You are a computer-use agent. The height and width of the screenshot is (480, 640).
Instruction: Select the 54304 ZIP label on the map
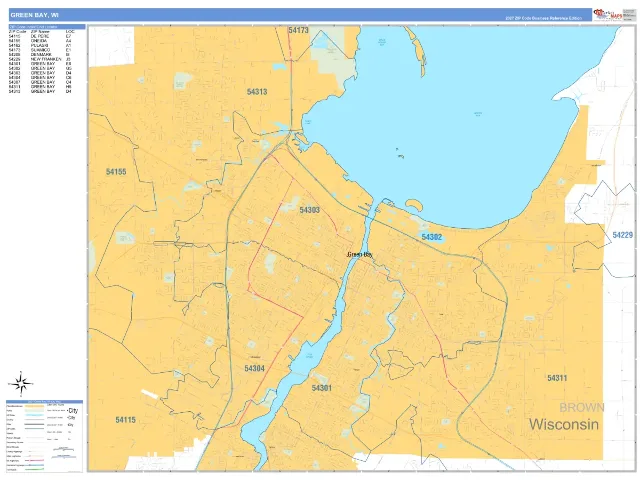point(254,369)
